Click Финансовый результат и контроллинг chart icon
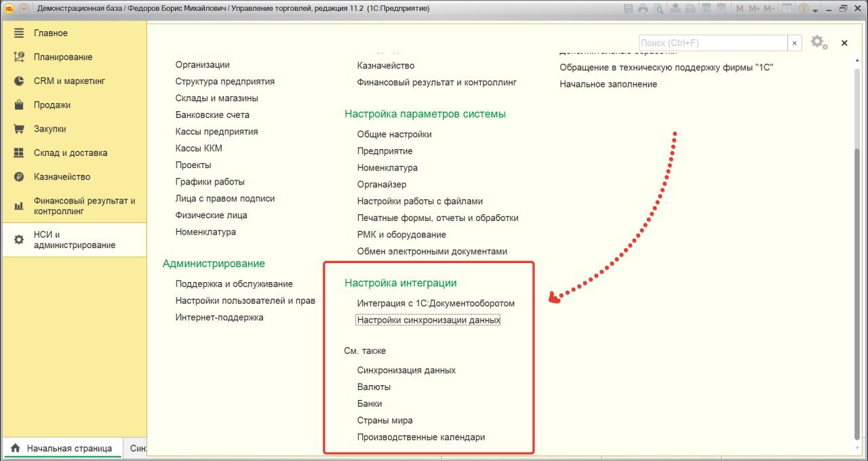This screenshot has height=461, width=868. 19,206
